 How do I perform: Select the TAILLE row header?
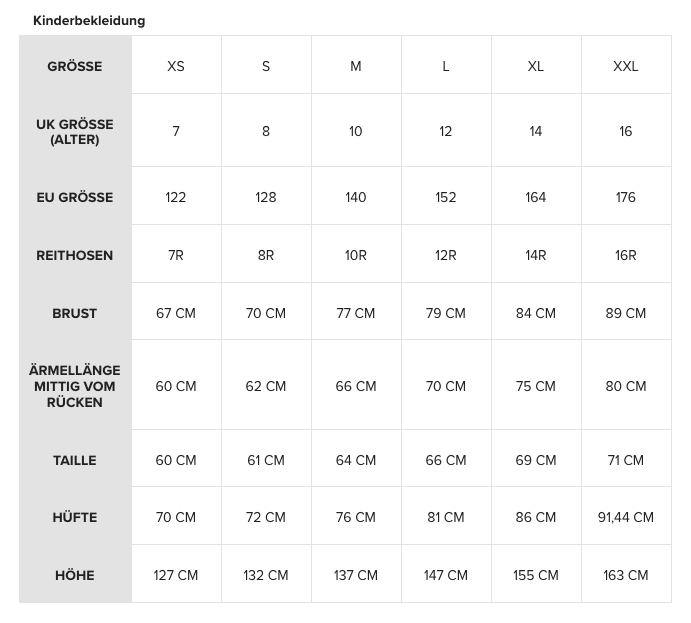(x=75, y=460)
